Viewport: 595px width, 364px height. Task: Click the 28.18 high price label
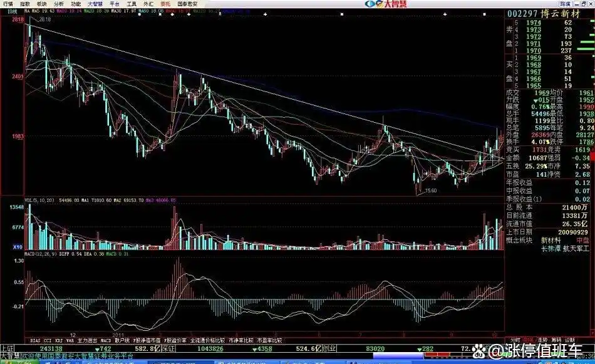pyautogui.click(x=44, y=19)
